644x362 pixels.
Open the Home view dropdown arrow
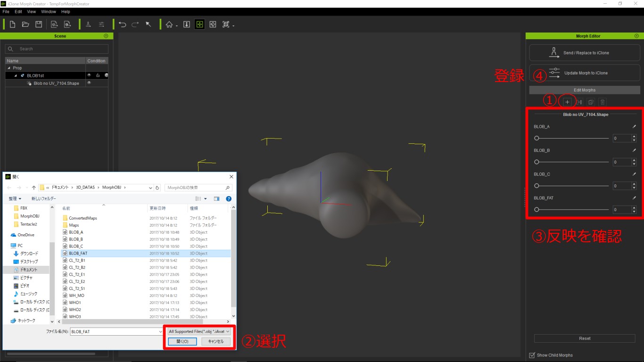[177, 26]
